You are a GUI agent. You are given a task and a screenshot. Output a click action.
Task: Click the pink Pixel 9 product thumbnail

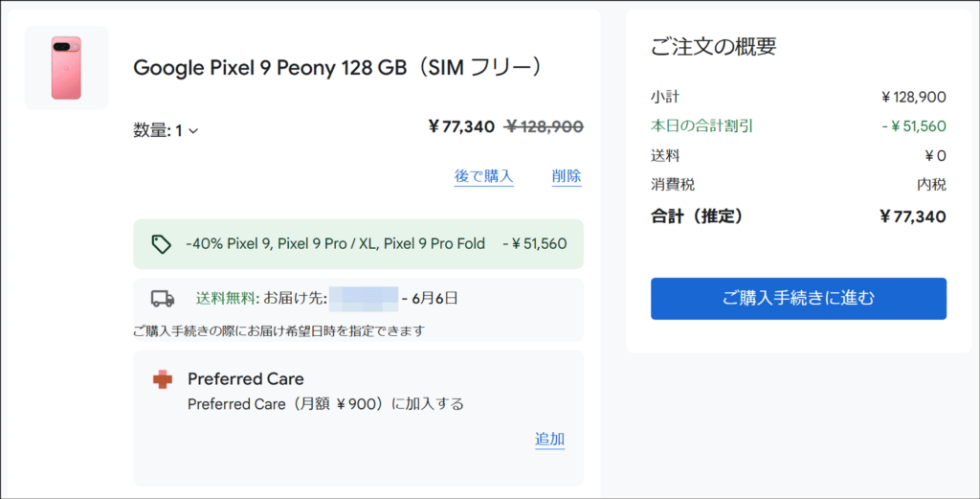pyautogui.click(x=66, y=68)
